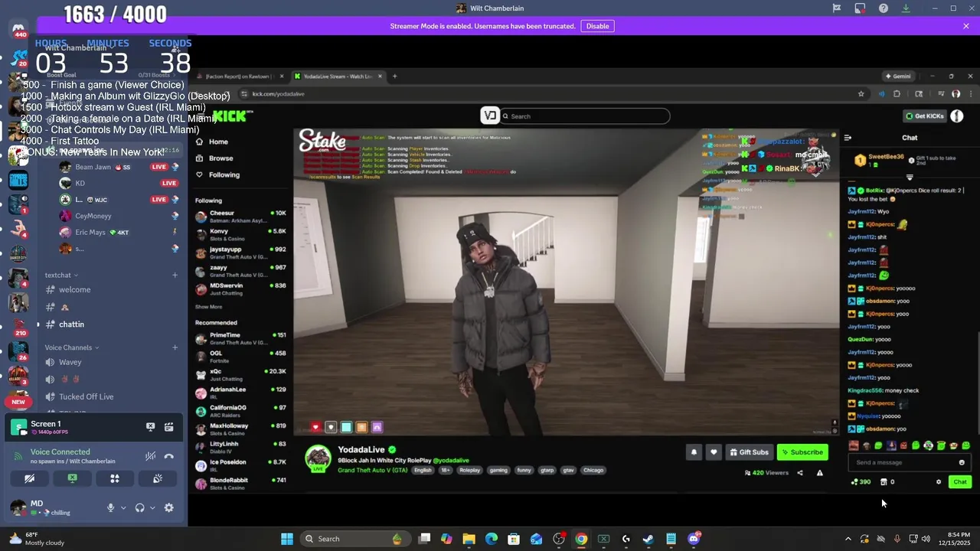Collapse the textchat category

click(60, 275)
